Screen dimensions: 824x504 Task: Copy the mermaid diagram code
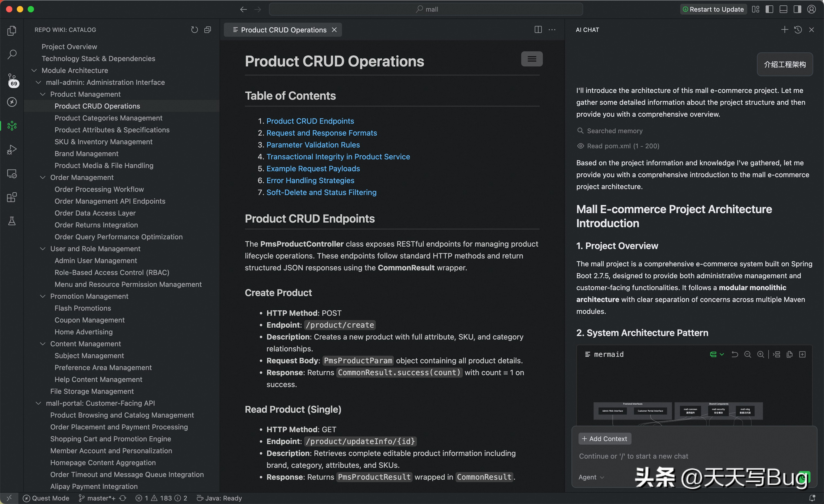tap(790, 354)
